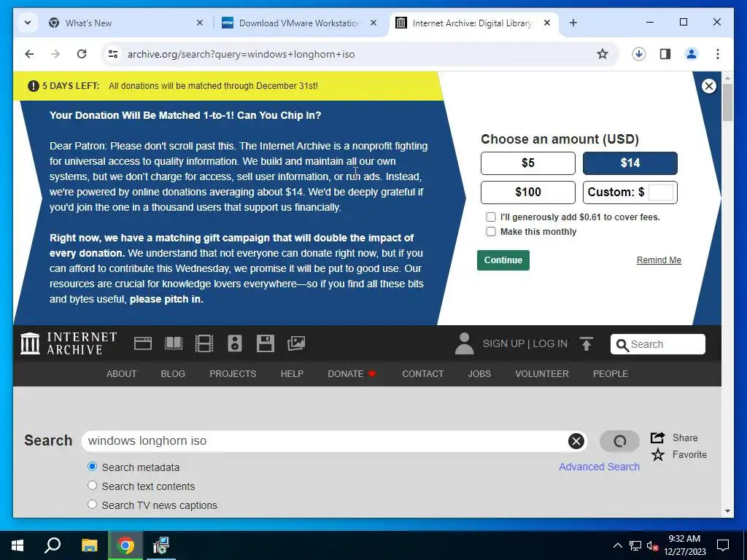Select the Search TV news captions option
The height and width of the screenshot is (560, 747).
[93, 505]
